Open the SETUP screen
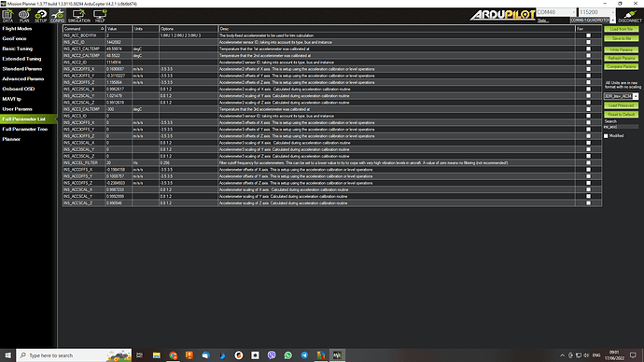Image resolution: width=644 pixels, height=362 pixels. point(41,16)
